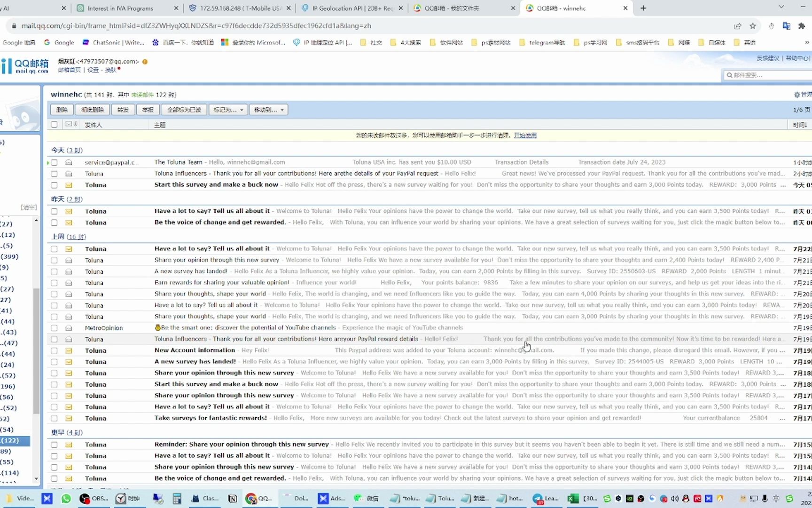This screenshot has width=812, height=508.
Task: Switch to the Interest in IVA Programs tab
Action: [127, 8]
